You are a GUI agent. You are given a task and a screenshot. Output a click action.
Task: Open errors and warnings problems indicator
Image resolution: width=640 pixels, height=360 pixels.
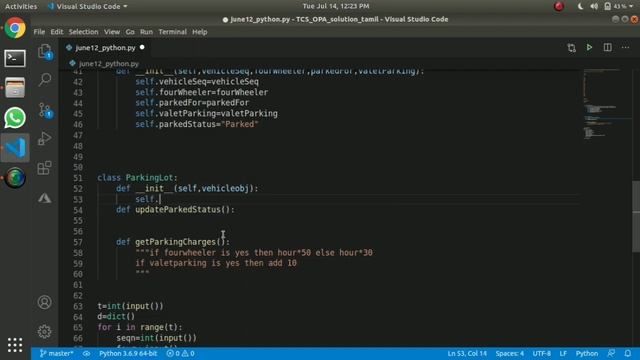(x=180, y=353)
